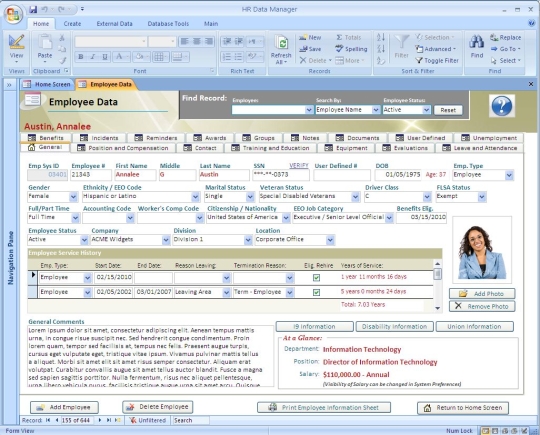This screenshot has height=435, width=540.
Task: Click Print Employee Information Sheet button
Action: (x=324, y=407)
